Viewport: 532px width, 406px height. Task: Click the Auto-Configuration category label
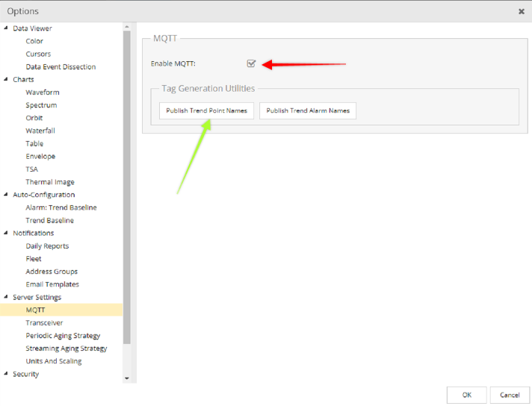point(44,195)
